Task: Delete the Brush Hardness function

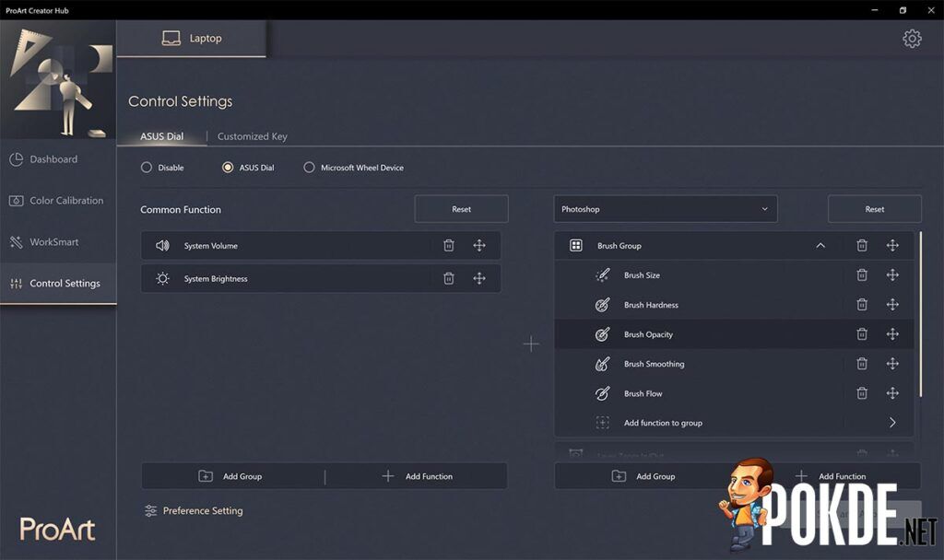Action: (x=862, y=304)
